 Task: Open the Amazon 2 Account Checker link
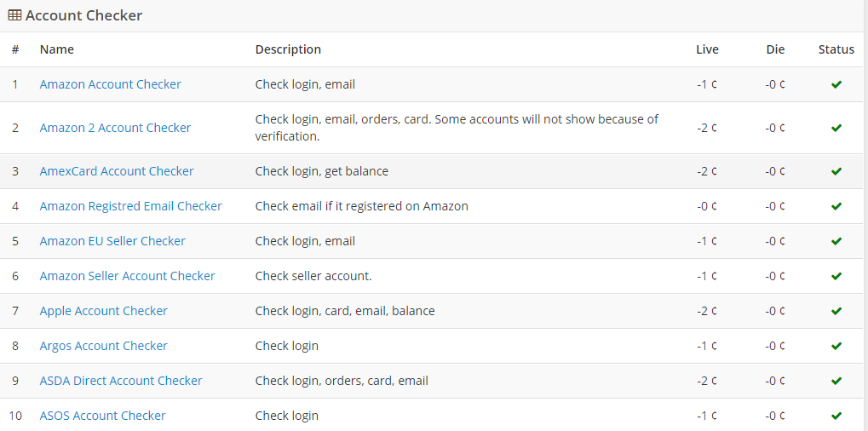[x=115, y=128]
